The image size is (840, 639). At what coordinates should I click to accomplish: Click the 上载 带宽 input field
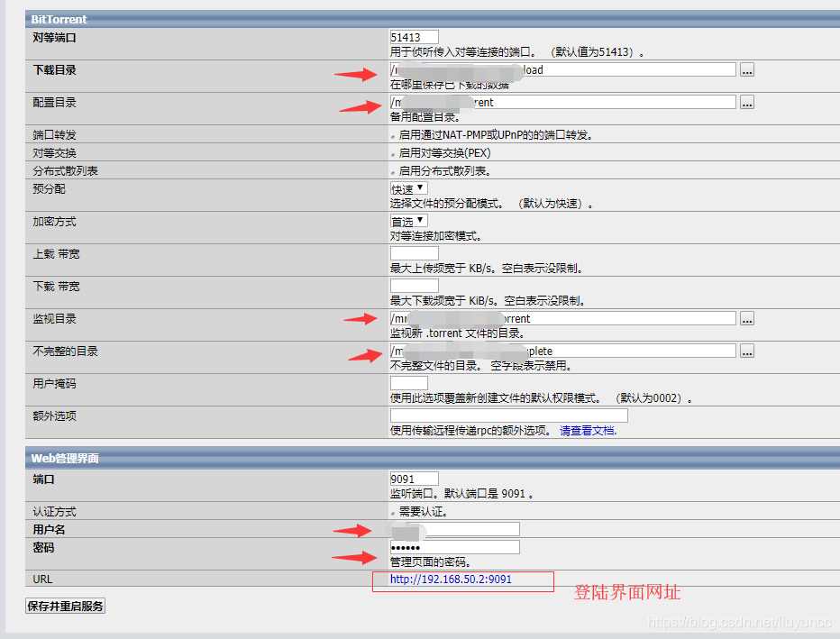tap(414, 253)
